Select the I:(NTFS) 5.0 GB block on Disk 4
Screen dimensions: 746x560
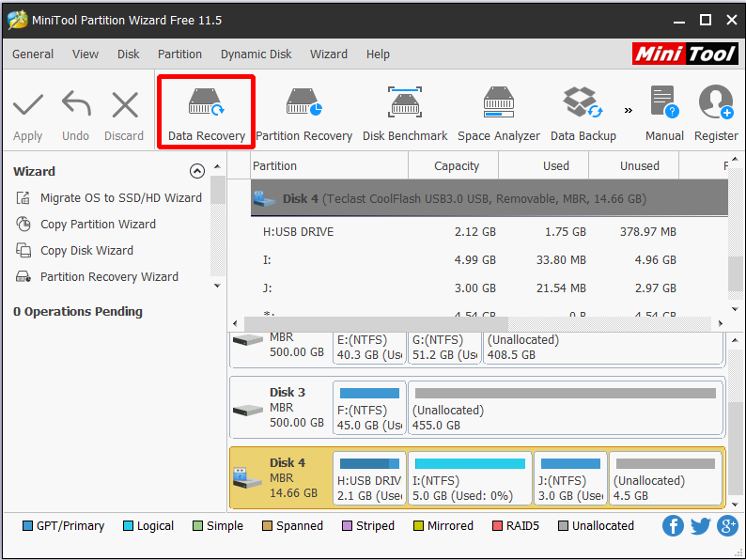point(470,477)
